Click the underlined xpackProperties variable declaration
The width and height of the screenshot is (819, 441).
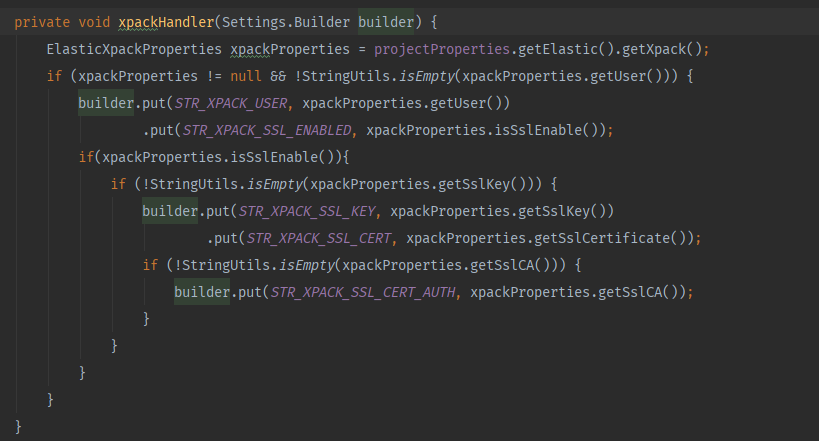pyautogui.click(x=290, y=49)
